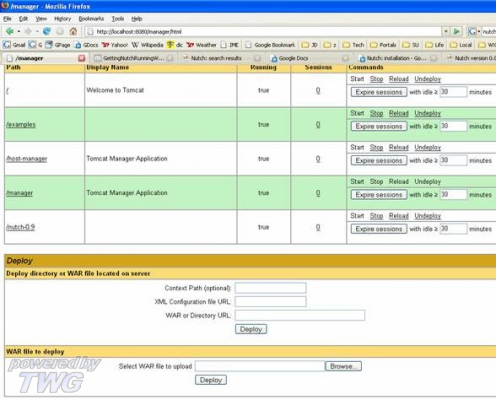Screen dimensions: 496x400
Task: Open the Local bookmarks folder
Action: [x=461, y=45]
